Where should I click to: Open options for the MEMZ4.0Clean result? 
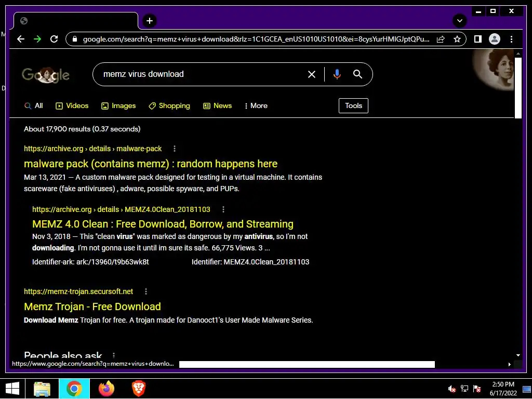pyautogui.click(x=223, y=209)
